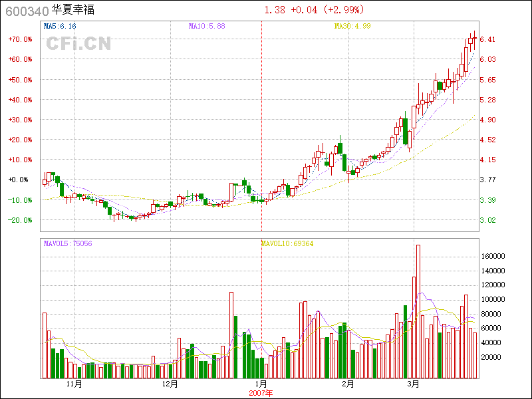Select the MA10:5.88 indicator label

click(x=207, y=26)
